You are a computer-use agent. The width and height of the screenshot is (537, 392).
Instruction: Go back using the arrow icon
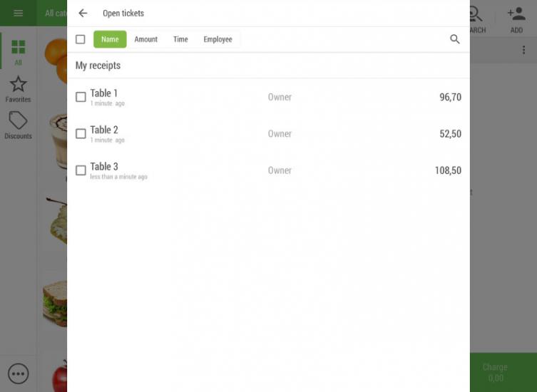click(x=83, y=14)
